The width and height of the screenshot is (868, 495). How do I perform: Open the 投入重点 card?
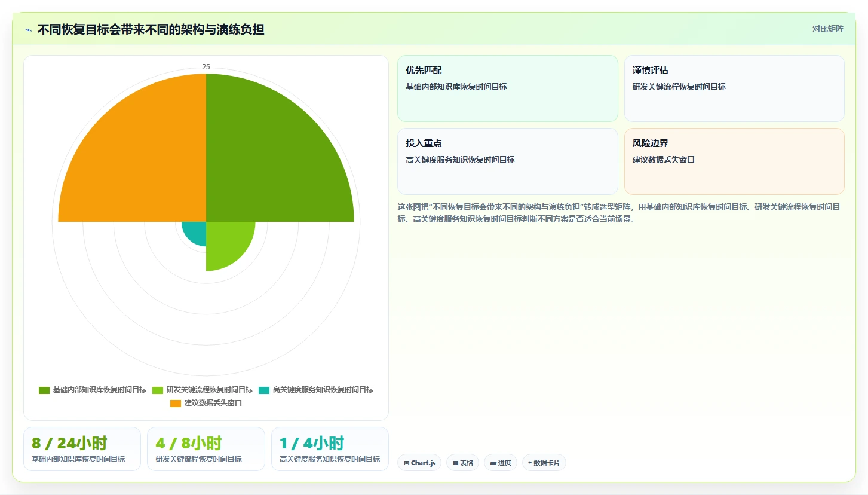[508, 161]
